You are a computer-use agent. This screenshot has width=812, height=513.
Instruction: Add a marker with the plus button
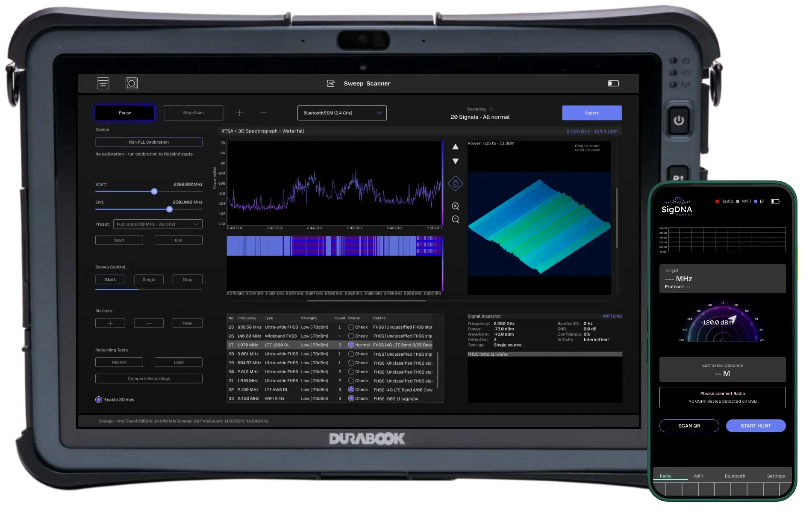click(110, 323)
